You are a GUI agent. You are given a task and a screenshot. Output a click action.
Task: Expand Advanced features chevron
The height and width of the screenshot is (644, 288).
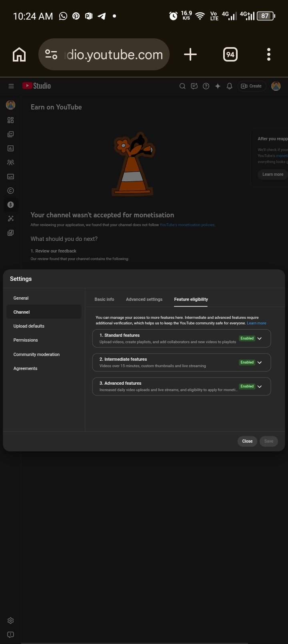pos(260,386)
